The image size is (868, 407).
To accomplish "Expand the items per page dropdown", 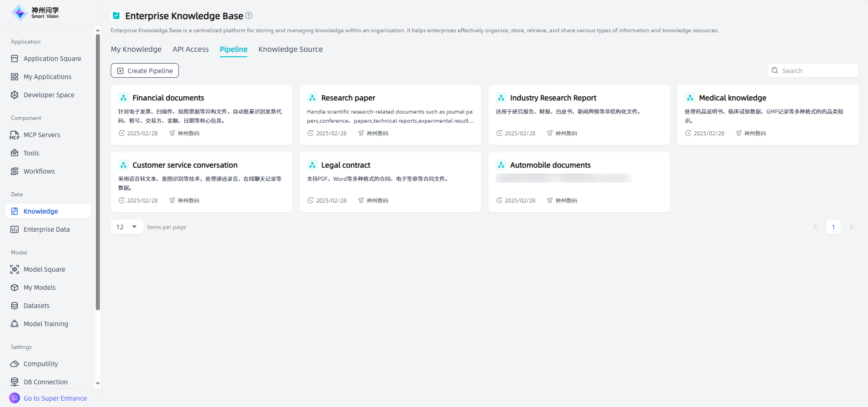I will coord(127,227).
